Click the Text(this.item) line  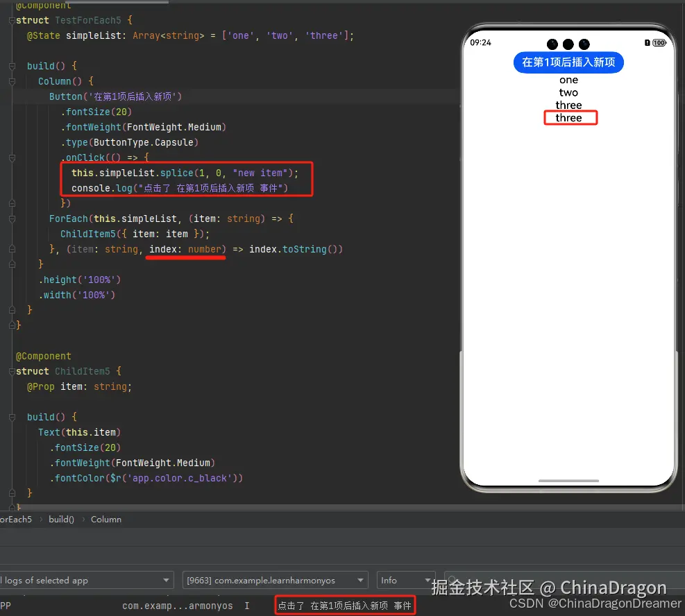point(80,432)
